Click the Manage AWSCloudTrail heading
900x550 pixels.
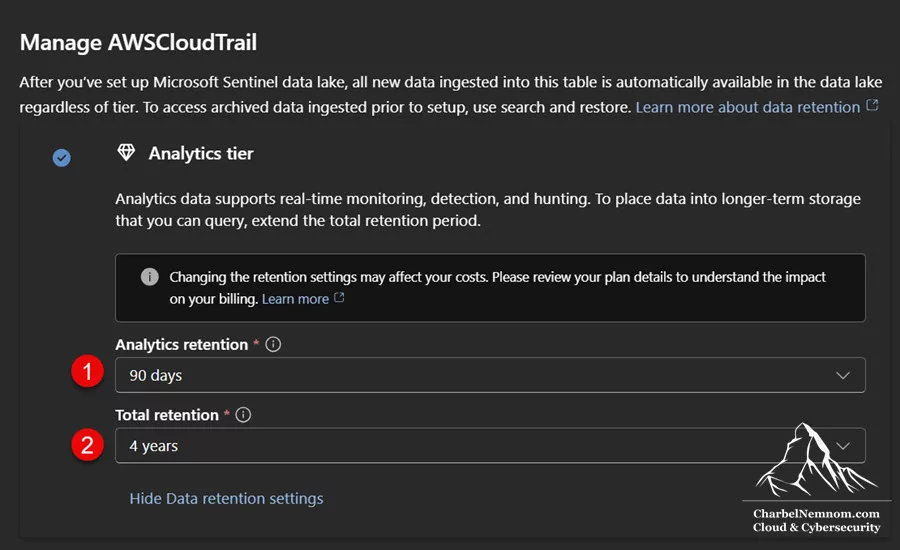coord(138,42)
